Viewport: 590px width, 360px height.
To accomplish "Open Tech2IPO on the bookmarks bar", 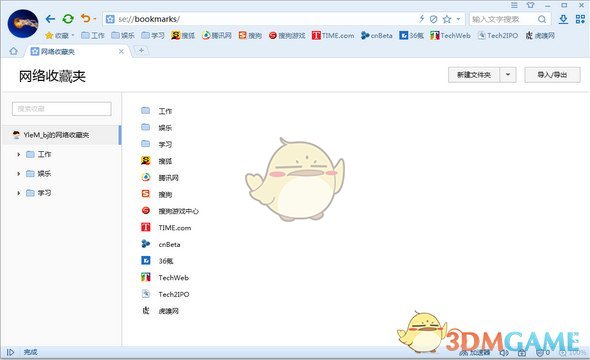I will coord(498,36).
